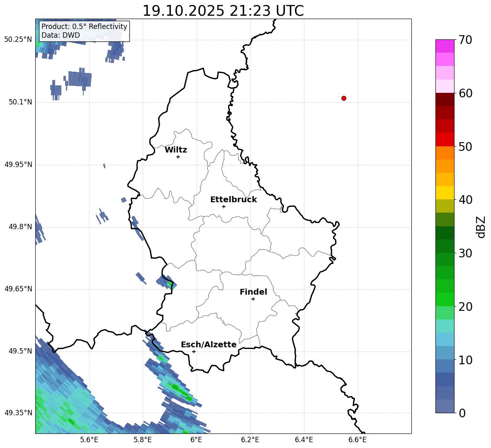The height and width of the screenshot is (448, 491).
Task: Click the 10 tick on the colorbar
Action: [465, 360]
